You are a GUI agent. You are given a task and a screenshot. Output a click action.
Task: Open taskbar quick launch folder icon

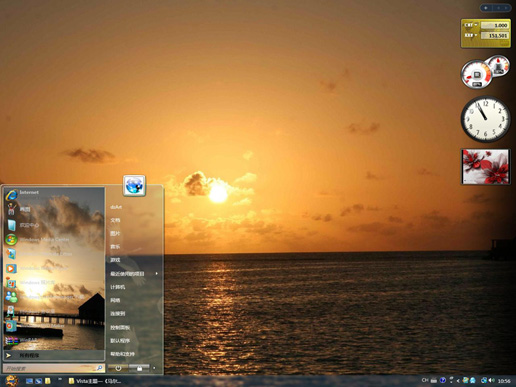click(48, 381)
